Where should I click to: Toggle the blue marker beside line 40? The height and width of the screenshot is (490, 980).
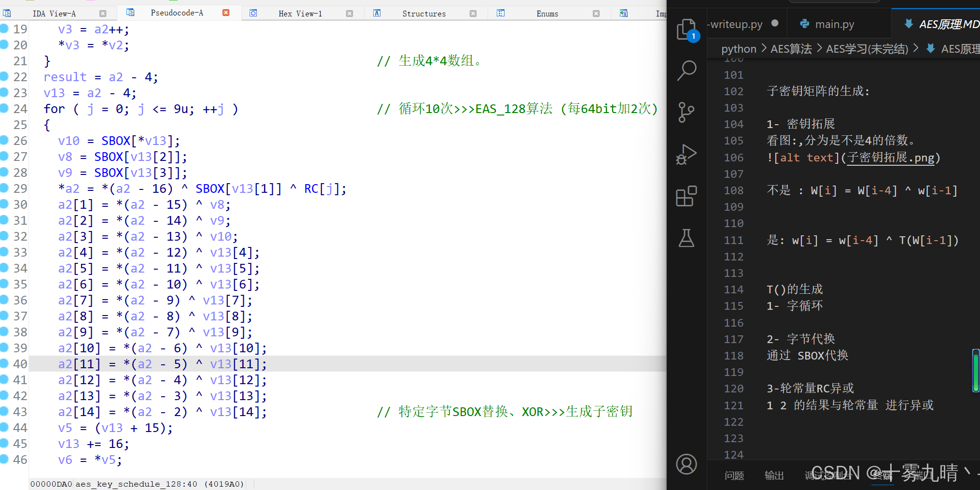point(4,363)
